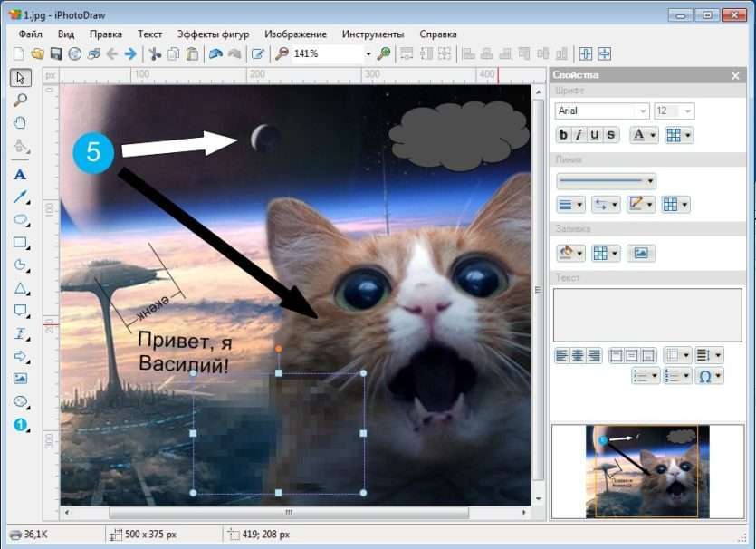756x549 pixels.
Task: Open the special symbol Omega dropdown
Action: click(x=709, y=376)
